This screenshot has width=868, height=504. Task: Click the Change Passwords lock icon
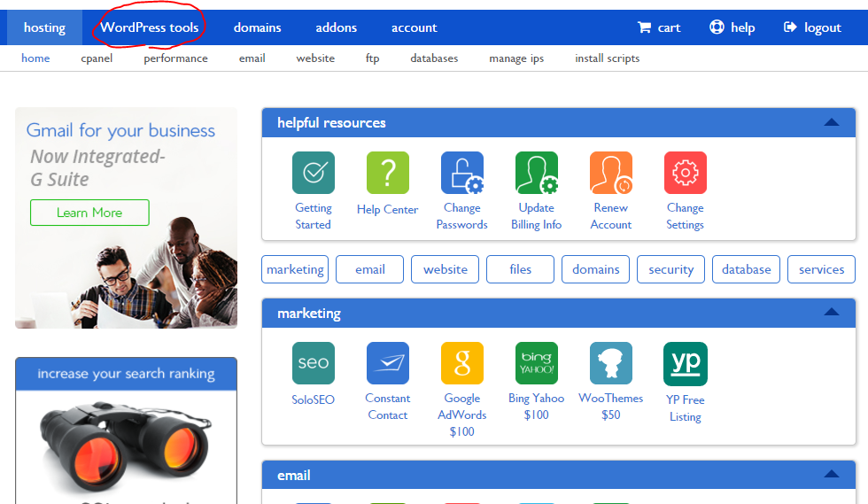click(462, 173)
